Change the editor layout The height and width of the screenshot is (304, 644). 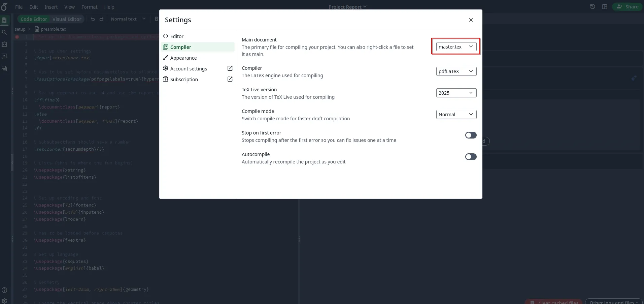pos(605,6)
